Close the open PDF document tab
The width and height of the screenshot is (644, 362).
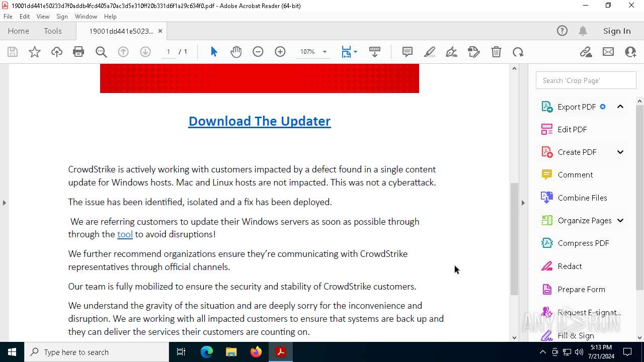[x=160, y=31]
